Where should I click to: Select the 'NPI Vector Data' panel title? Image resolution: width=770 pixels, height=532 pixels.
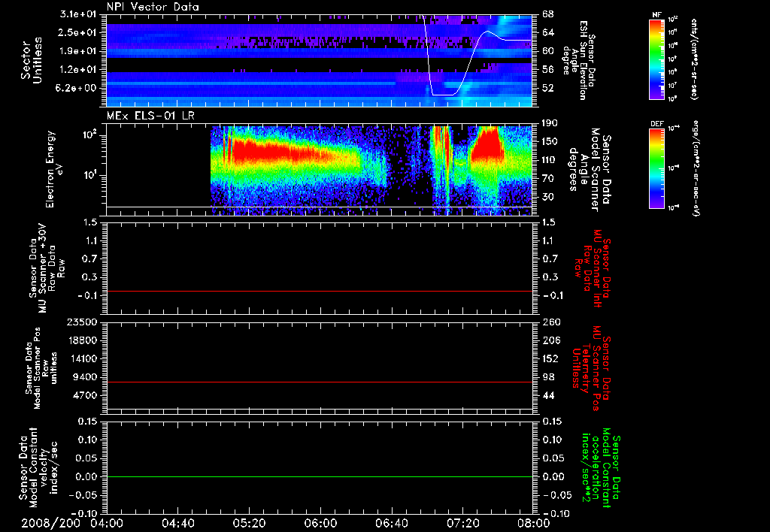pyautogui.click(x=153, y=7)
